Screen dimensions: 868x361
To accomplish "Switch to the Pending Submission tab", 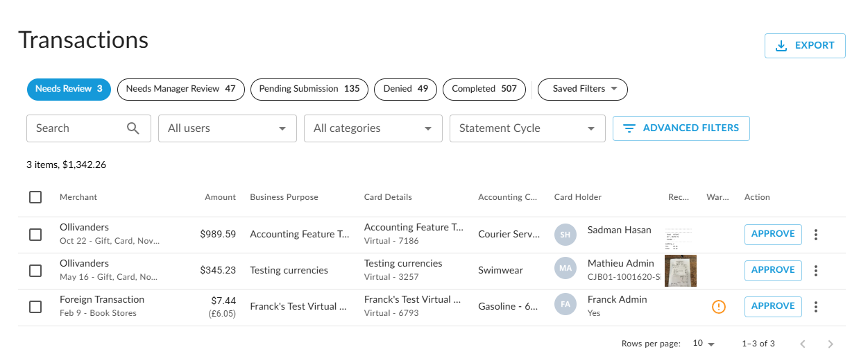I will [309, 89].
